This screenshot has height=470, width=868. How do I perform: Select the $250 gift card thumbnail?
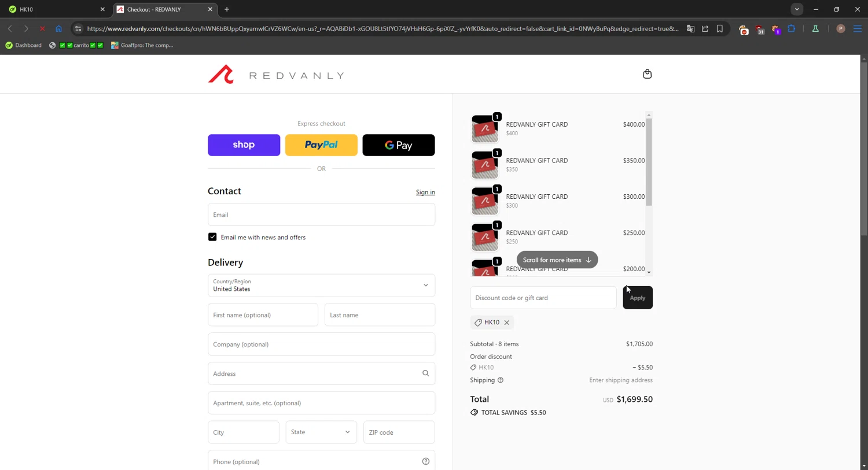pyautogui.click(x=484, y=237)
